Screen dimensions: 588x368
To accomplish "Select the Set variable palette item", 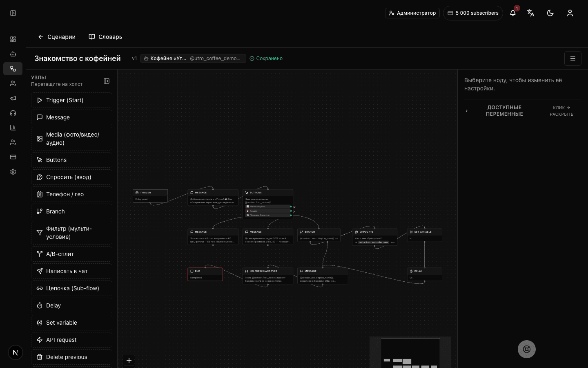I will point(72,323).
